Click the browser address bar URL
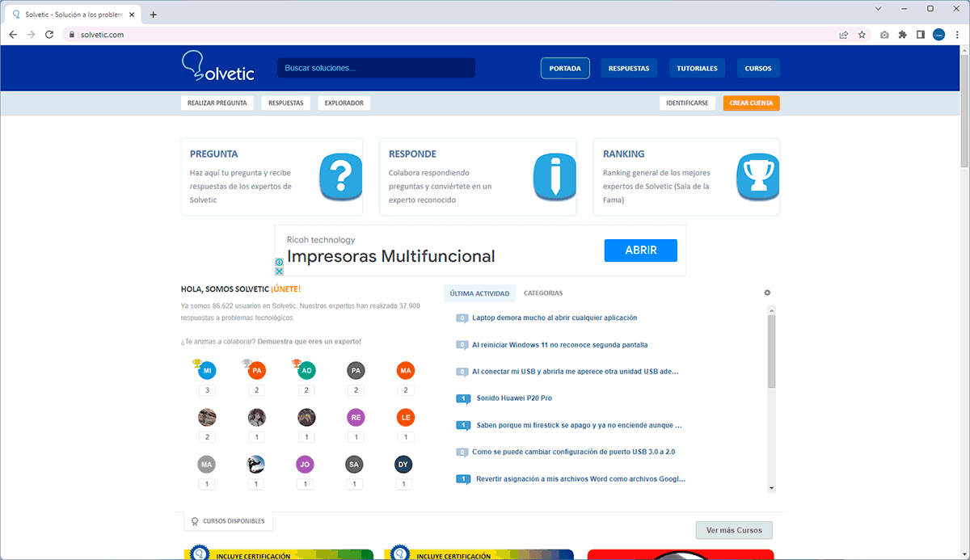 coord(102,35)
